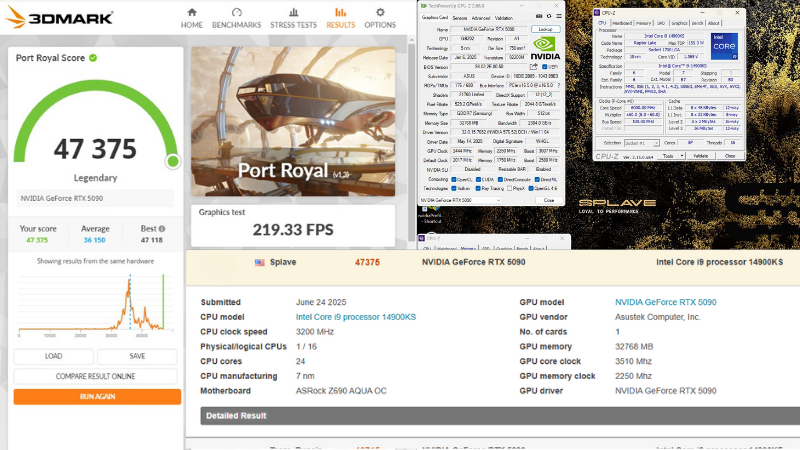Toggle the DirectML checkbox in GPU-Z
Viewport: 800px width, 450px height.
[x=537, y=180]
